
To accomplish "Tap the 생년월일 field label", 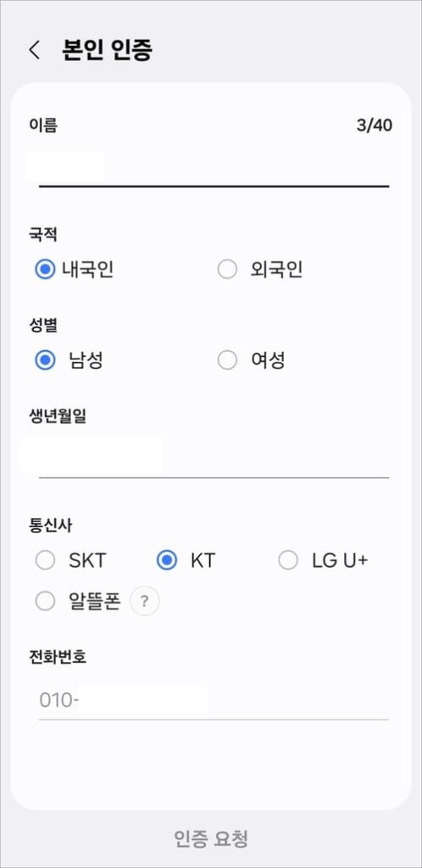I will coord(58,417).
